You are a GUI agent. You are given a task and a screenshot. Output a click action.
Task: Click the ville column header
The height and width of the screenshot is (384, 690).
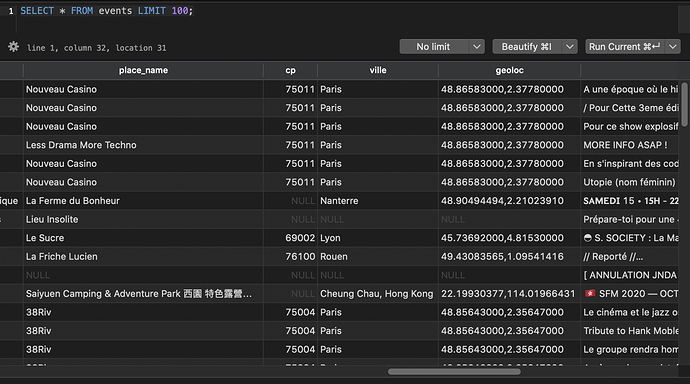(x=378, y=70)
